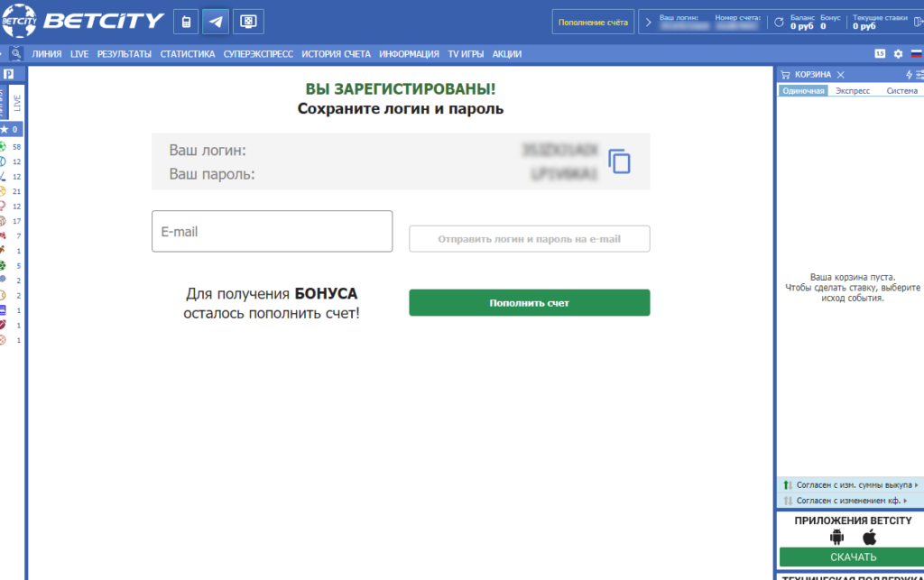
Task: Open the settings gear icon
Action: 898,53
